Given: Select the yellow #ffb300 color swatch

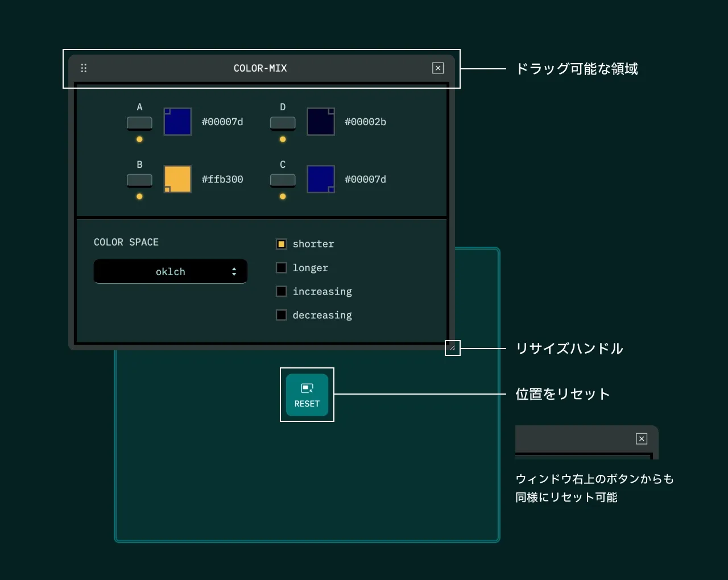Looking at the screenshot, I should click(177, 179).
